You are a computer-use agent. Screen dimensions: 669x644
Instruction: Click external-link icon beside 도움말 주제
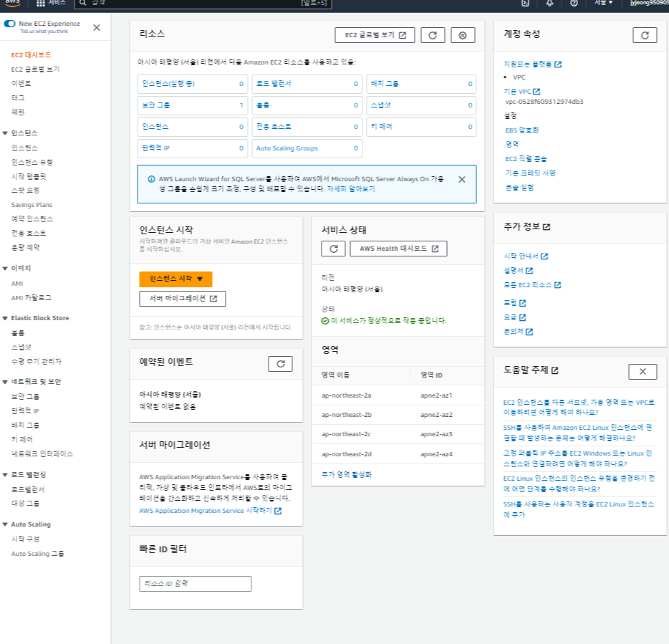[554, 370]
